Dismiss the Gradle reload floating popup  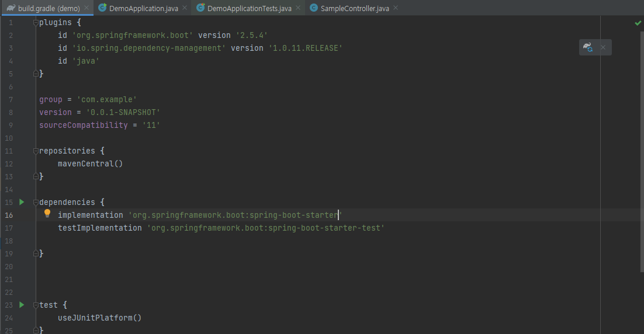click(603, 47)
